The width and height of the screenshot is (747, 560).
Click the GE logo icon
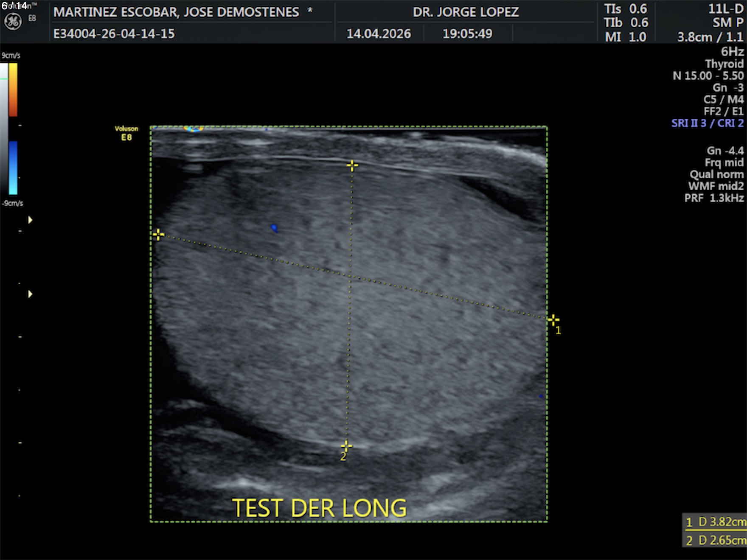coord(13,21)
